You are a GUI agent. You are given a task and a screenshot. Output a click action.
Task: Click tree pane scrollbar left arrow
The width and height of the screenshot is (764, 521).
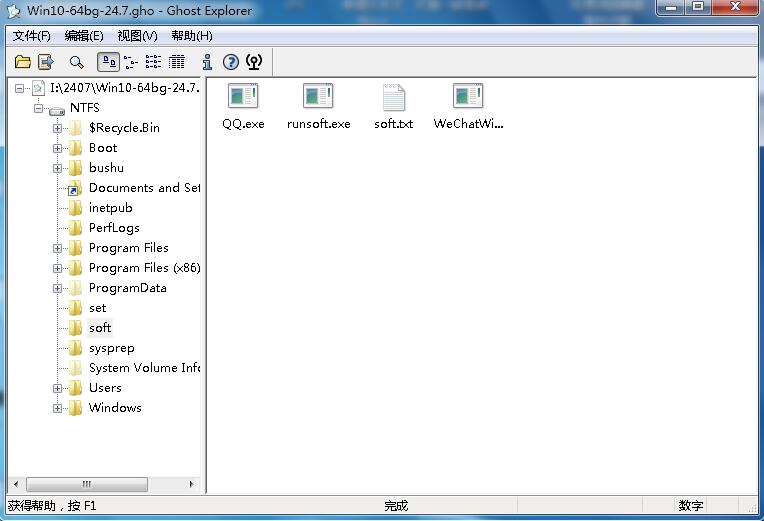point(16,484)
